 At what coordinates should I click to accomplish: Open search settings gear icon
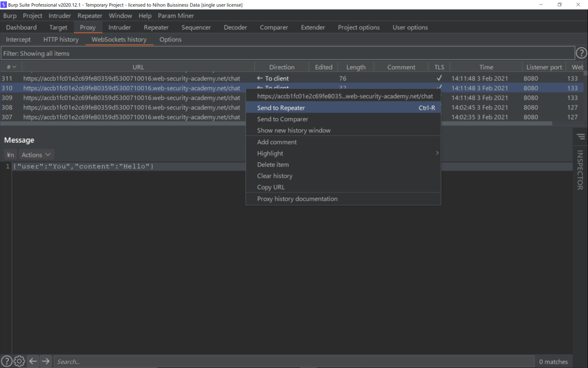click(x=19, y=361)
